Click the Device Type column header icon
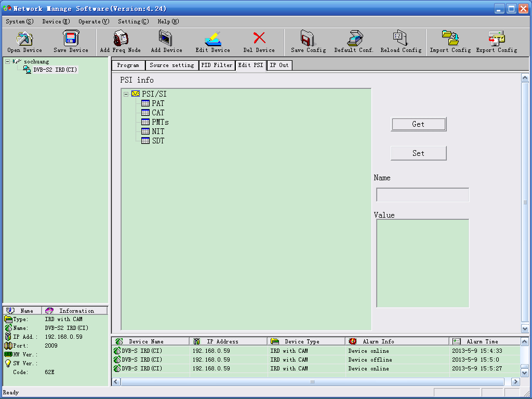Image resolution: width=532 pixels, height=399 pixels. click(275, 341)
